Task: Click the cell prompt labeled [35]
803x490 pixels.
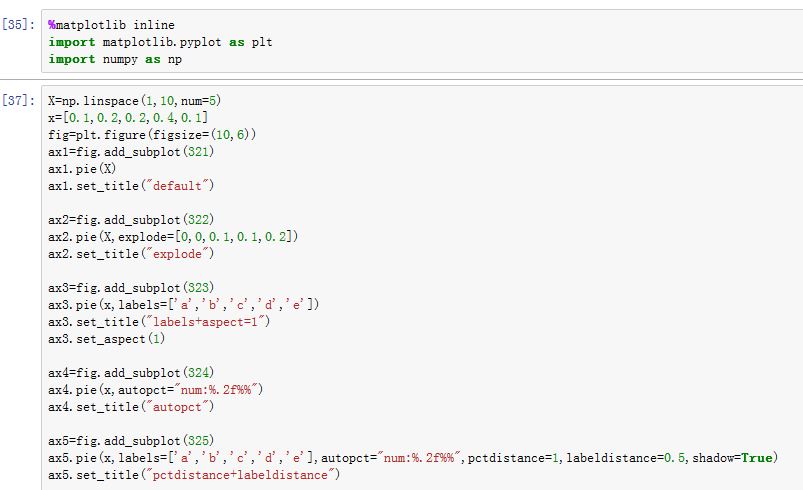Action: click(18, 25)
